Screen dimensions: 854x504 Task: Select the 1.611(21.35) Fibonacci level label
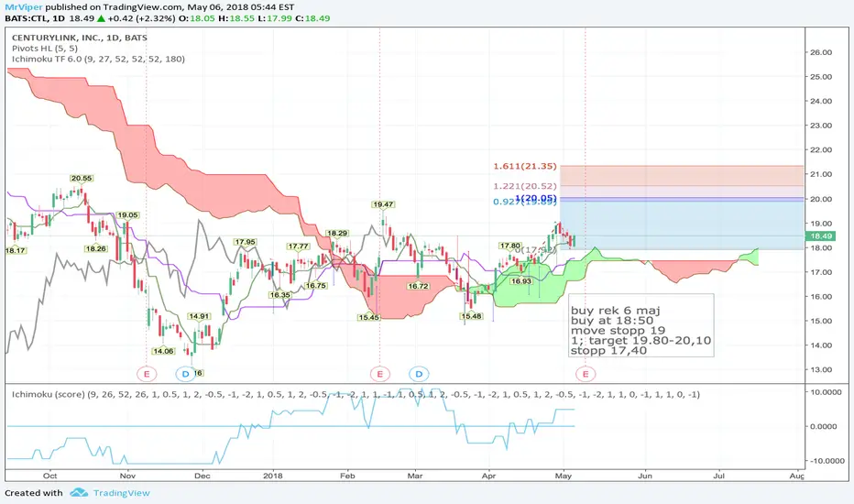(x=525, y=166)
